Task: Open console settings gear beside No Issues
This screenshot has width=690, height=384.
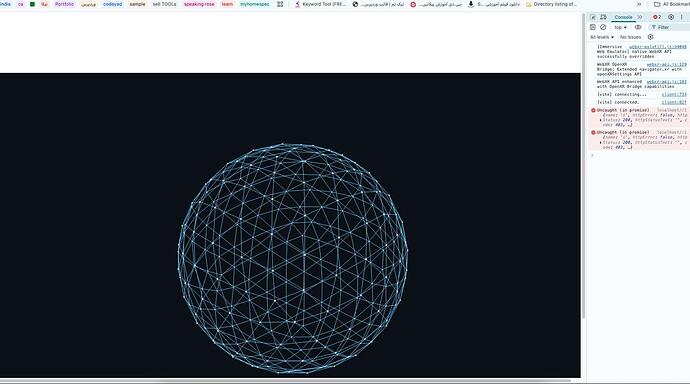Action: click(x=650, y=37)
